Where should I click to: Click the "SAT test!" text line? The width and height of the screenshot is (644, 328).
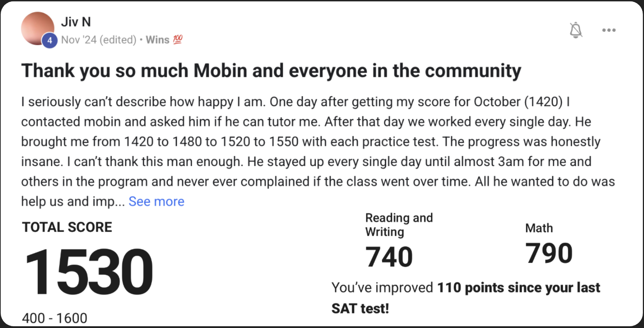click(360, 308)
